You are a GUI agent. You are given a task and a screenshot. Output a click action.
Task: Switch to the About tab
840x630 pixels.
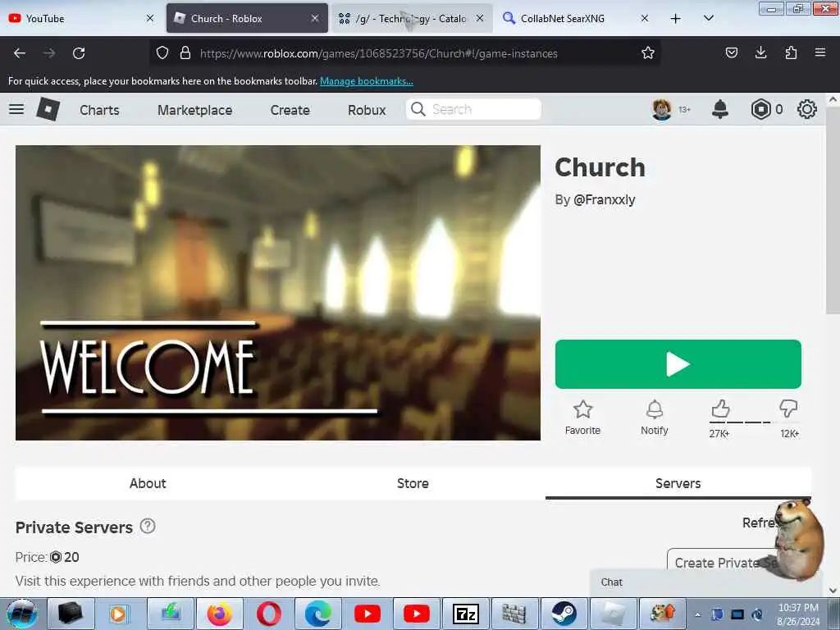(x=148, y=483)
